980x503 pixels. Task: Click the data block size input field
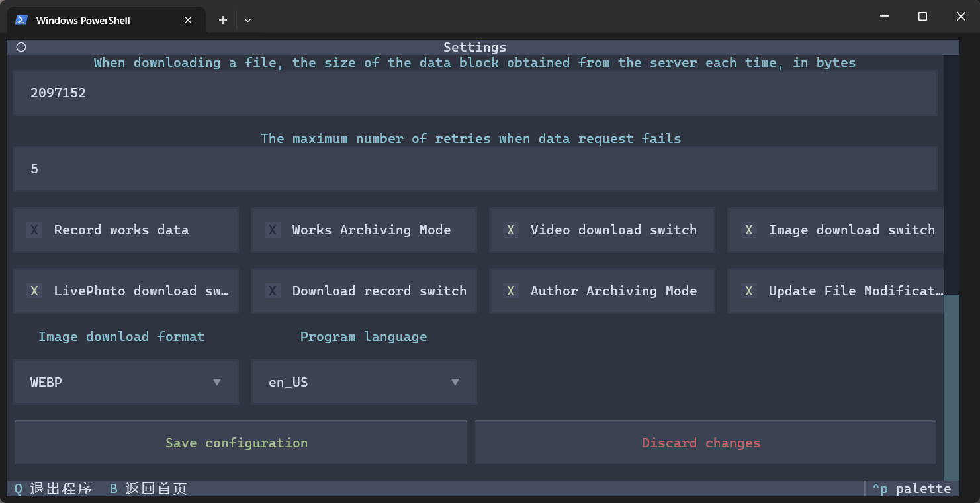475,93
